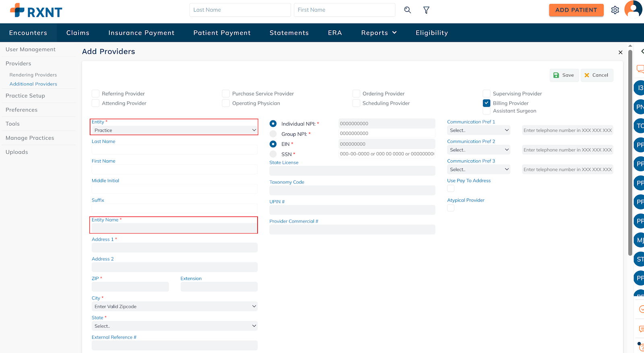Open settings gear icon
The height and width of the screenshot is (353, 644).
615,10
